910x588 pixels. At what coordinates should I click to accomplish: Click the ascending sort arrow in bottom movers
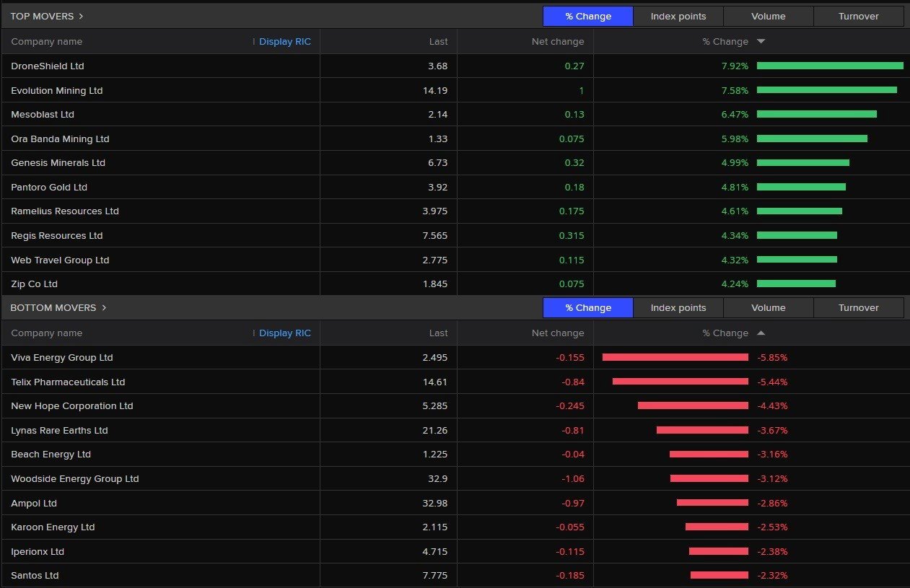(760, 333)
